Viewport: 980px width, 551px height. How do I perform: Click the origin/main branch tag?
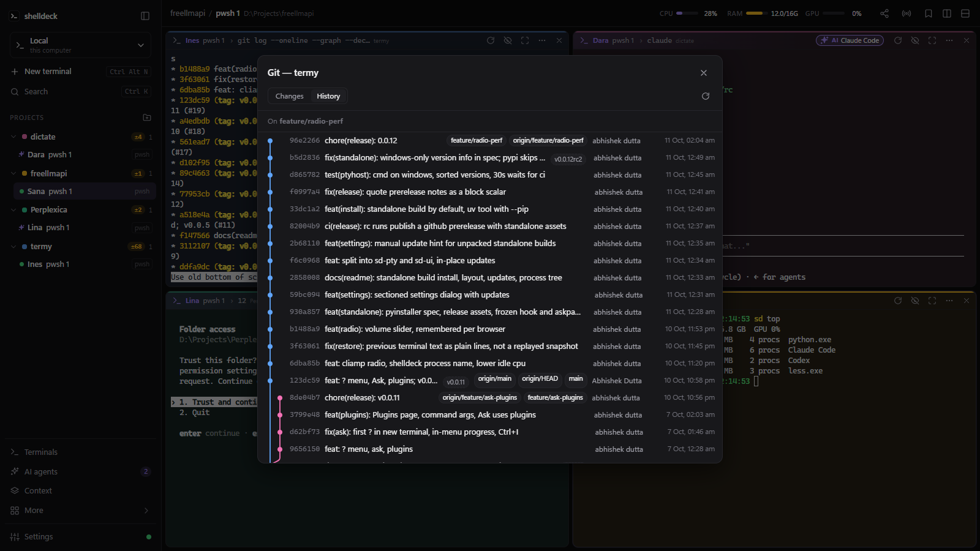(495, 379)
